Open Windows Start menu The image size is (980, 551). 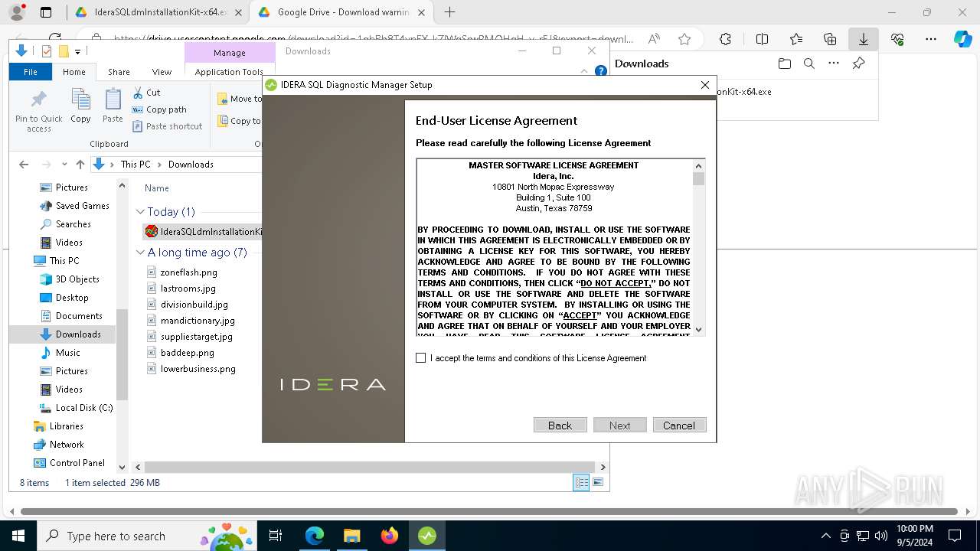(18, 536)
